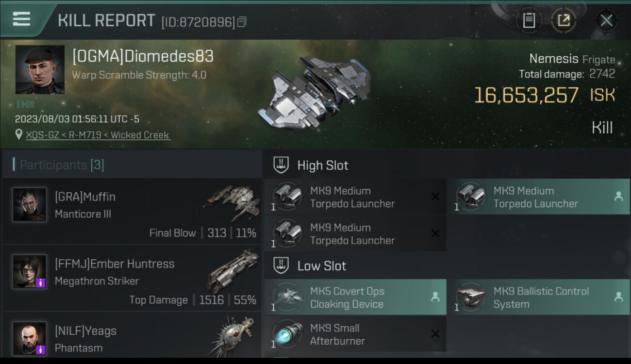Close the kill report window
This screenshot has width=631, height=364.
click(606, 20)
